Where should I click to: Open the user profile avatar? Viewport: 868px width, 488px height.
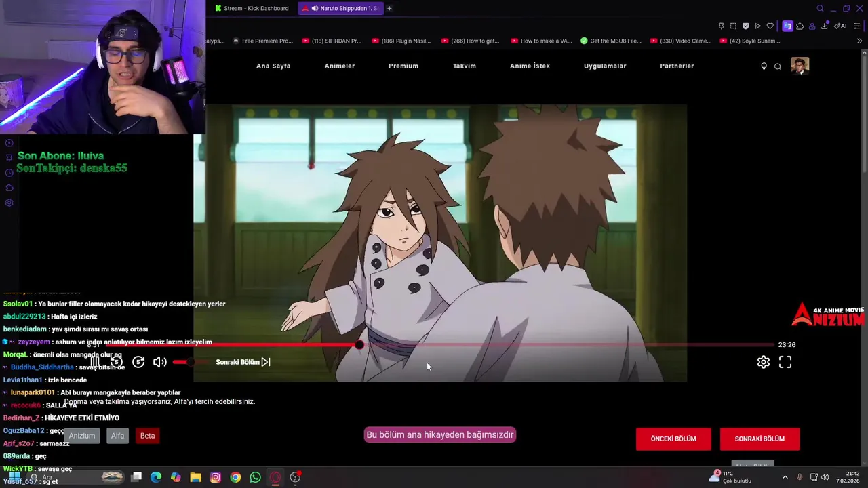(x=800, y=66)
